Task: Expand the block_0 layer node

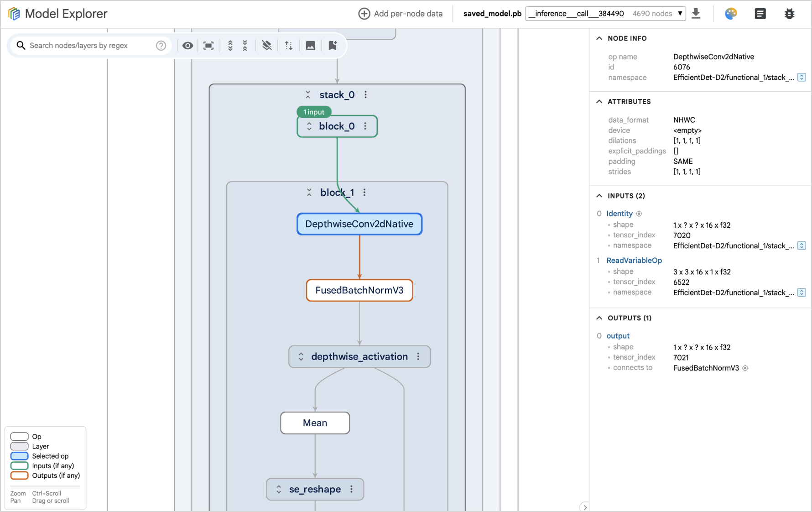Action: 309,126
